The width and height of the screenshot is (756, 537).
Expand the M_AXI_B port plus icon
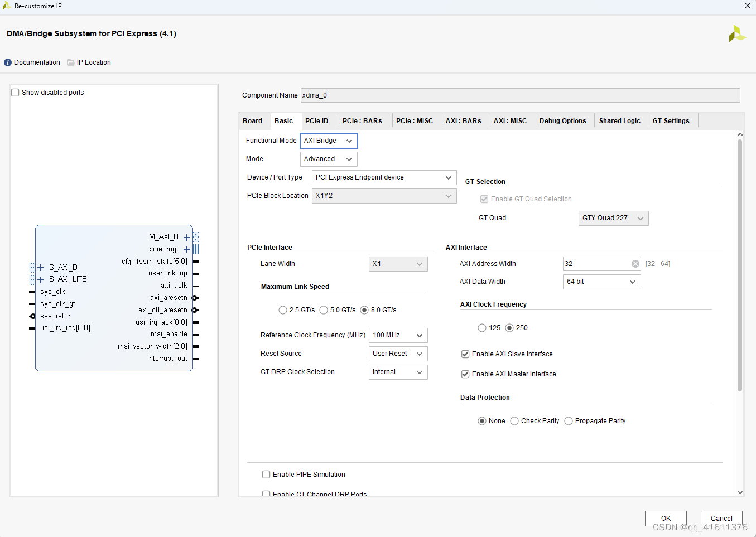(187, 238)
